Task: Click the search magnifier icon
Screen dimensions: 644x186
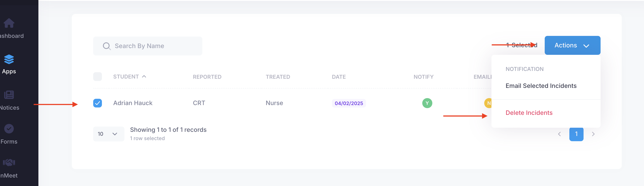Action: coord(106,46)
